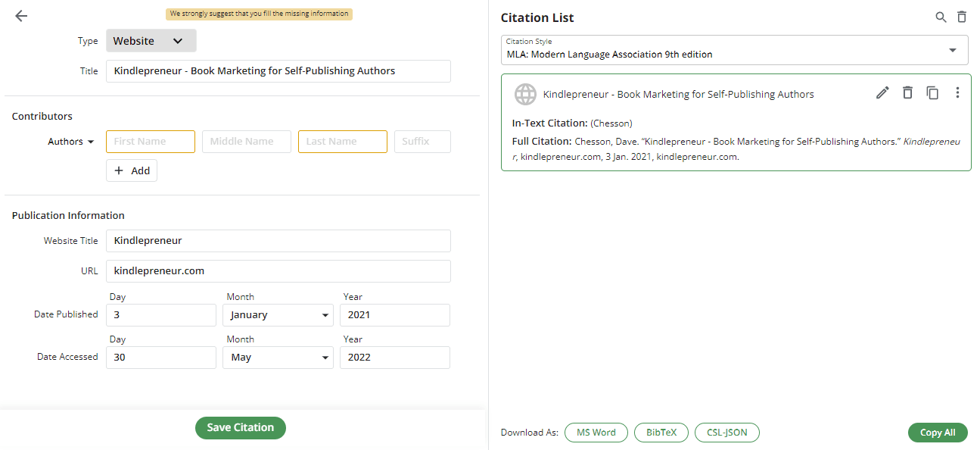Open the Type dropdown showing Website
980x450 pixels.
151,41
